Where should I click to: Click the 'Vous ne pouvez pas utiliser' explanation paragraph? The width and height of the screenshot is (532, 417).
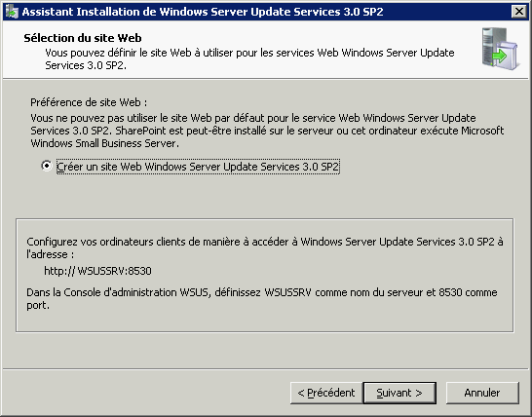pyautogui.click(x=267, y=131)
